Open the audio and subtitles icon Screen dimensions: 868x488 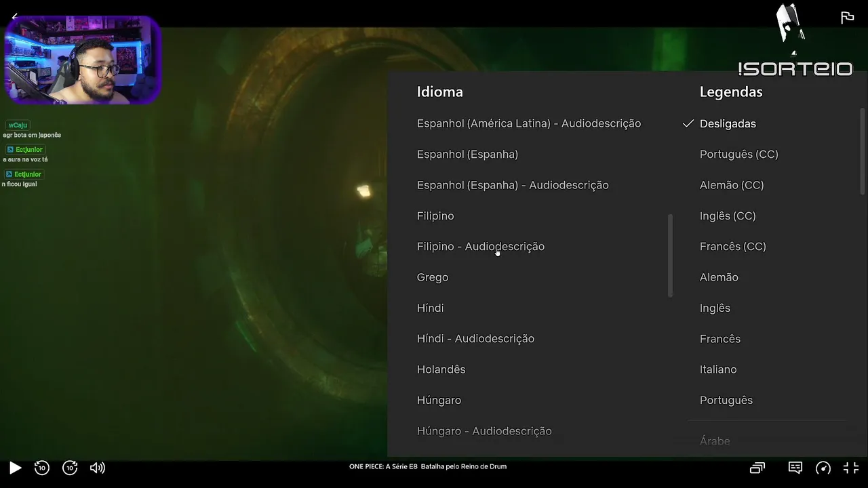pos(795,468)
